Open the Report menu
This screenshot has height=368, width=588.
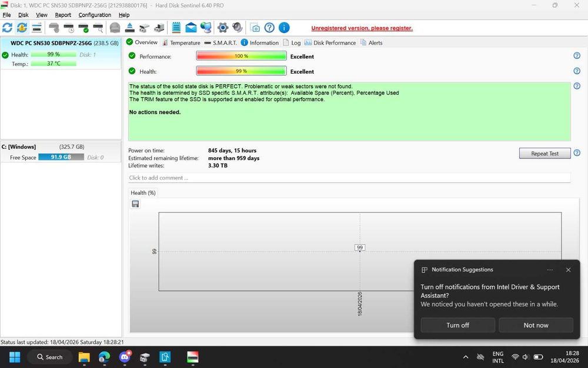pos(63,15)
